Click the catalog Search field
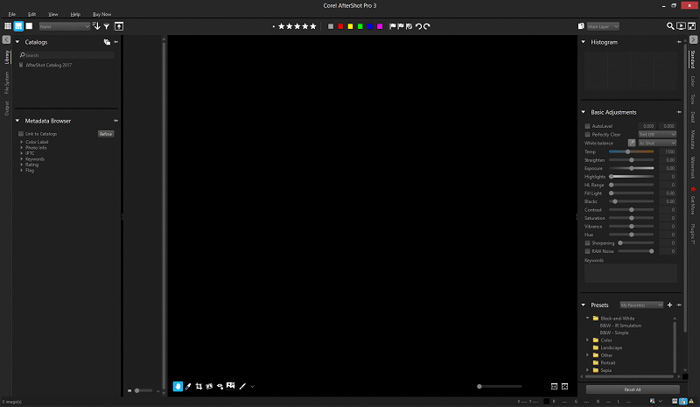This screenshot has height=407, width=700. (65, 55)
